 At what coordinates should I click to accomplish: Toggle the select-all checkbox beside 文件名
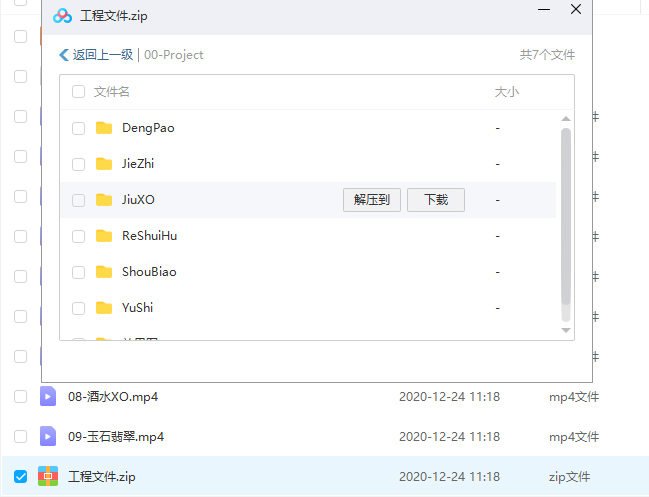(x=78, y=92)
